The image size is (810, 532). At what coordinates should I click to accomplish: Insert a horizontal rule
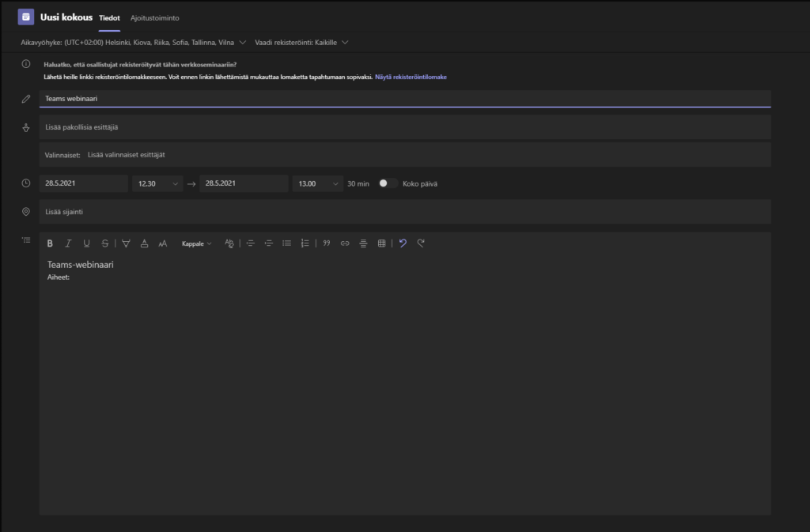[363, 243]
